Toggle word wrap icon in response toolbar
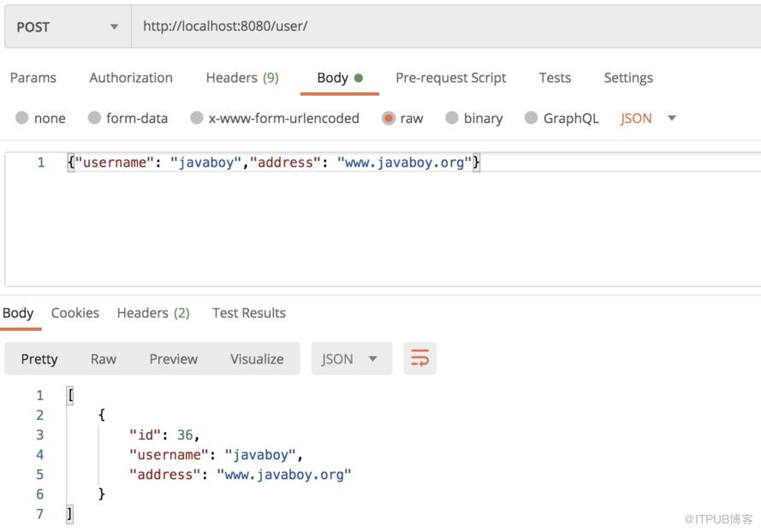 coord(419,358)
